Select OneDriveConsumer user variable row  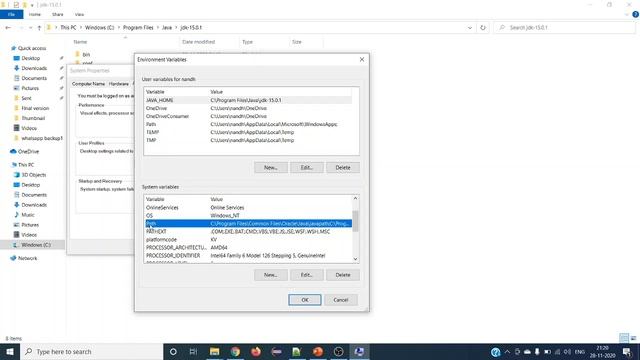click(248, 116)
